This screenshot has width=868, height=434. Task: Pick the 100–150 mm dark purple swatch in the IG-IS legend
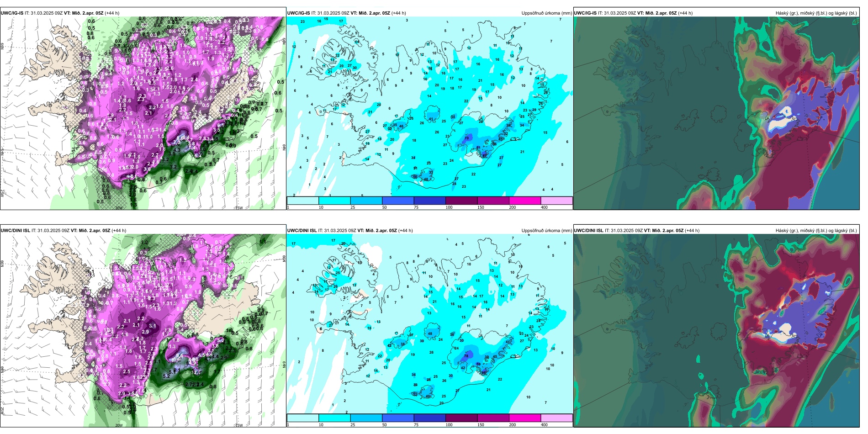pyautogui.click(x=461, y=201)
